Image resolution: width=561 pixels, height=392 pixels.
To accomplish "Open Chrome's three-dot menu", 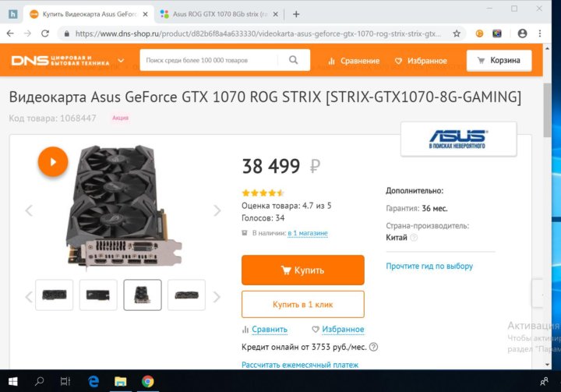I will (540, 34).
